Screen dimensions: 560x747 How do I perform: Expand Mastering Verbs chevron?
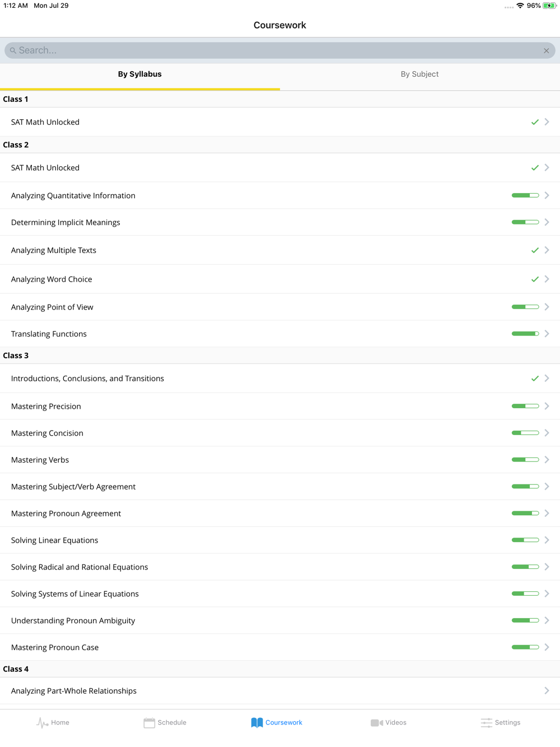pos(547,460)
